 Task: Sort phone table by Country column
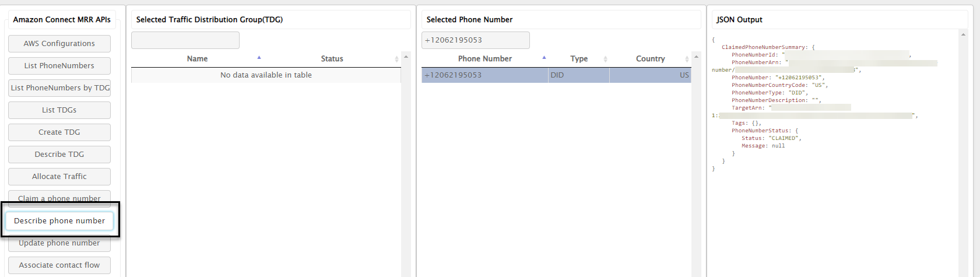(x=651, y=59)
